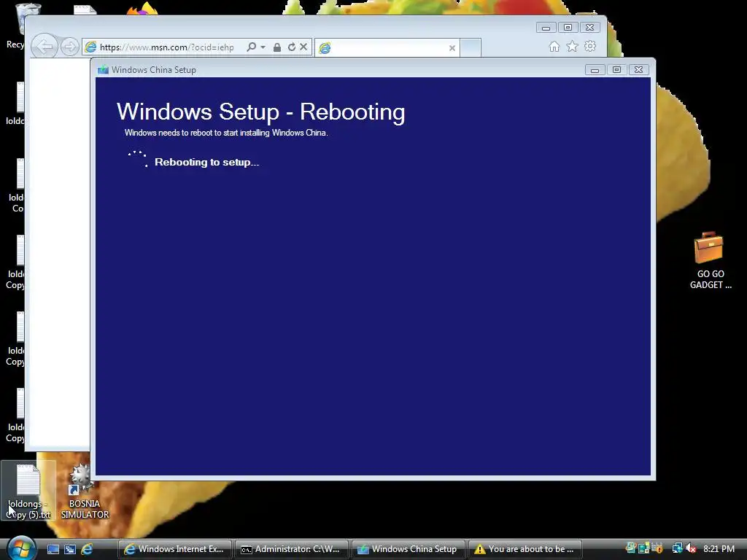The width and height of the screenshot is (747, 560).
Task: Click the muted volume tray icon
Action: [x=691, y=548]
